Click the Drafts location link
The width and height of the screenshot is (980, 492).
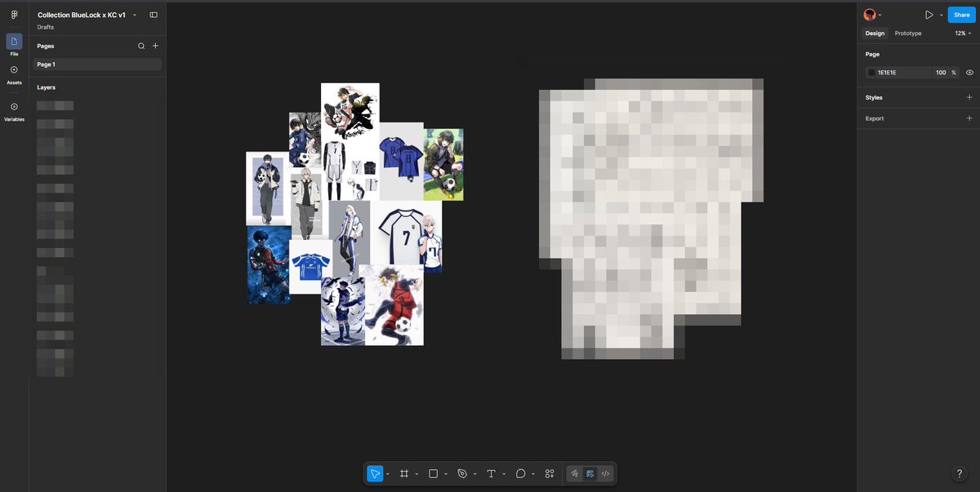(x=46, y=27)
